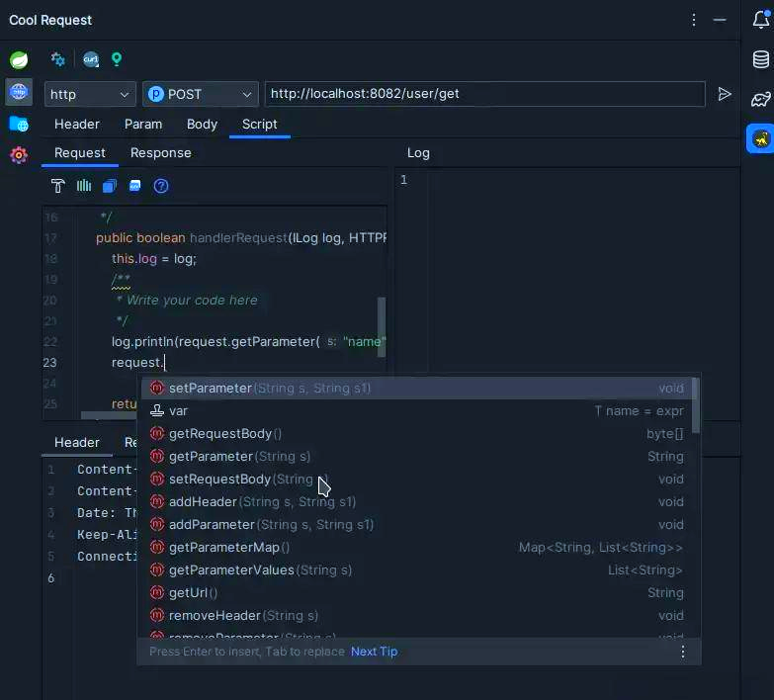Send the request with the arrow icon
This screenshot has height=700, width=774.
coord(725,94)
